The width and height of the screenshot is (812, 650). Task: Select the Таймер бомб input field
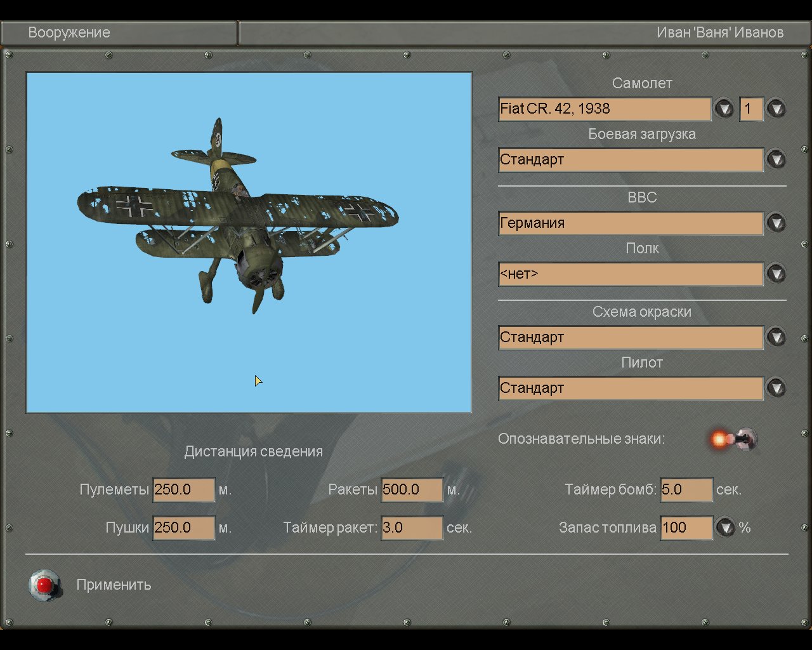686,489
